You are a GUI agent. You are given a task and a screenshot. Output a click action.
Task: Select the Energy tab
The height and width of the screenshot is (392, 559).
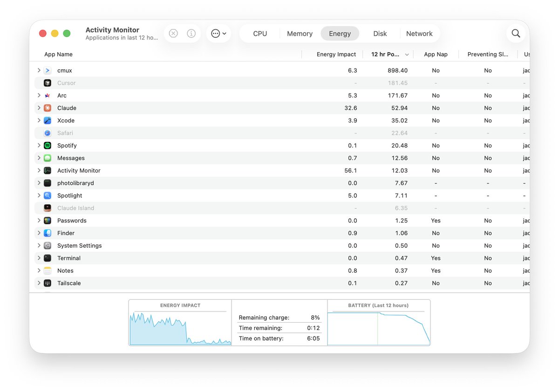(340, 34)
